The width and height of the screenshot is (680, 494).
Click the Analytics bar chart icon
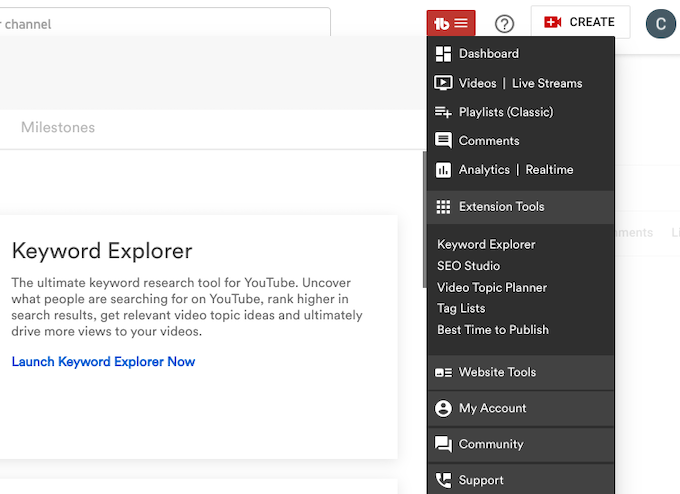pos(443,170)
